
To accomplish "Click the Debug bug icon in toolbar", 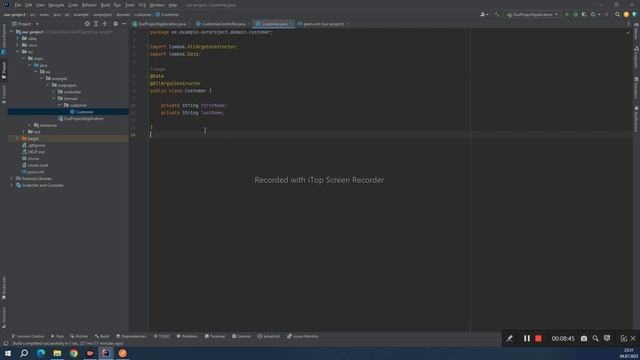I will (x=575, y=14).
